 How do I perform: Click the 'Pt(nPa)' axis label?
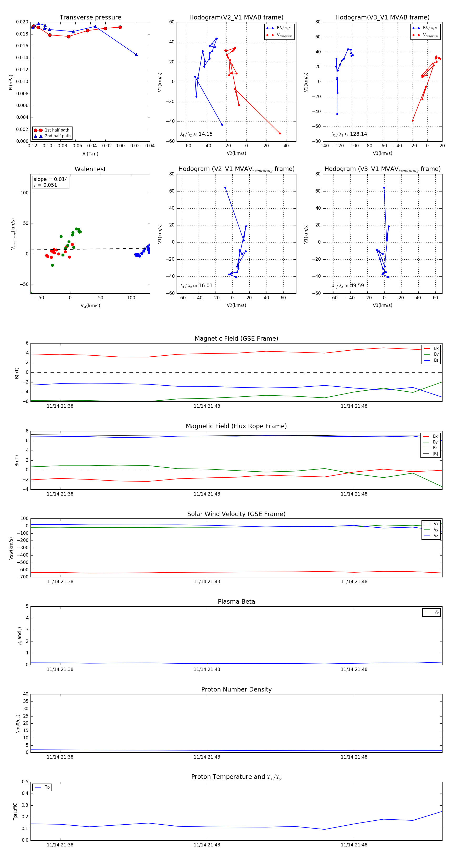[11, 82]
